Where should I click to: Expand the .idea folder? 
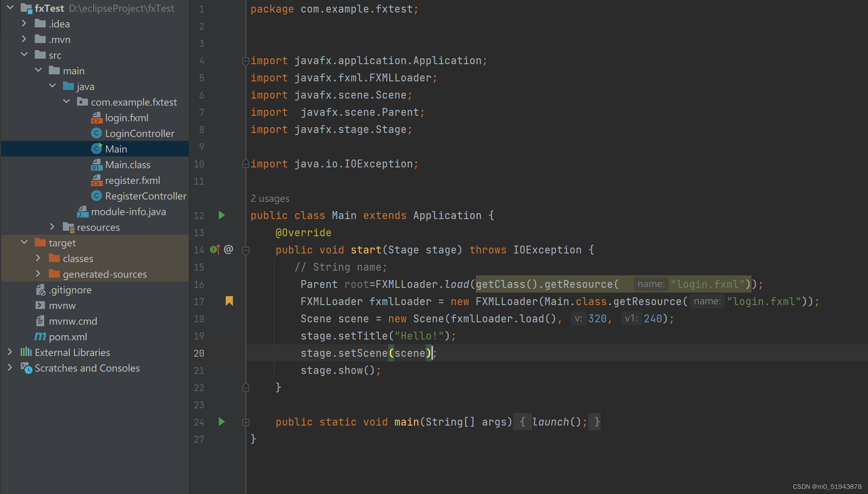[x=24, y=23]
